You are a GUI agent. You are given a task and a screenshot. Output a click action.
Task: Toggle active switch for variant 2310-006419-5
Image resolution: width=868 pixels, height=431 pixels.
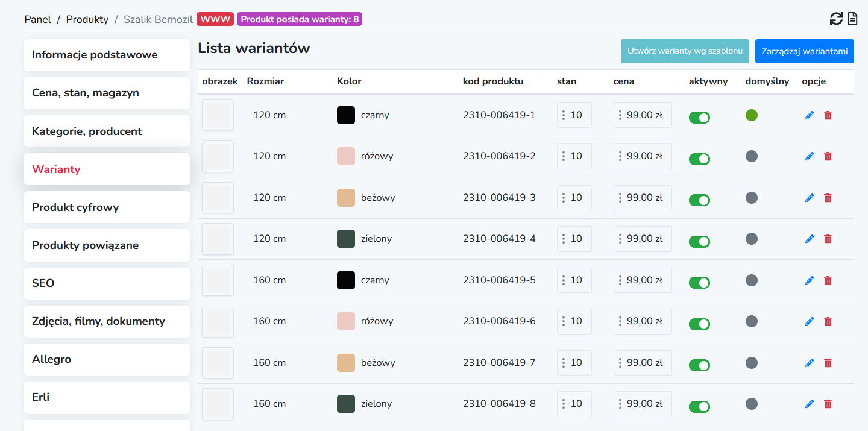[699, 283]
